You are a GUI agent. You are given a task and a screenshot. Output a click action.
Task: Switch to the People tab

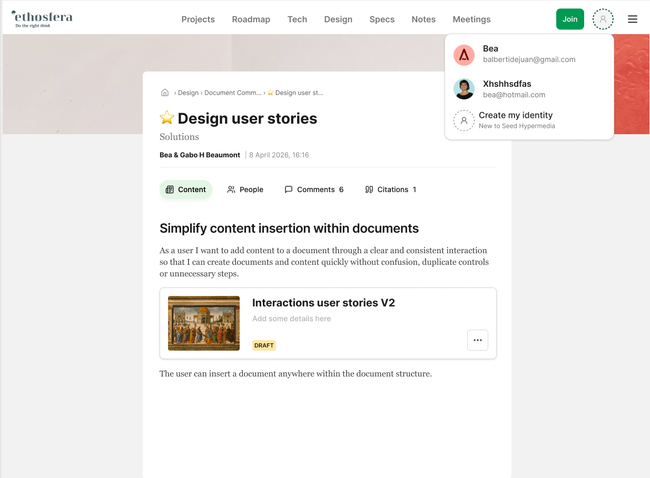(245, 189)
